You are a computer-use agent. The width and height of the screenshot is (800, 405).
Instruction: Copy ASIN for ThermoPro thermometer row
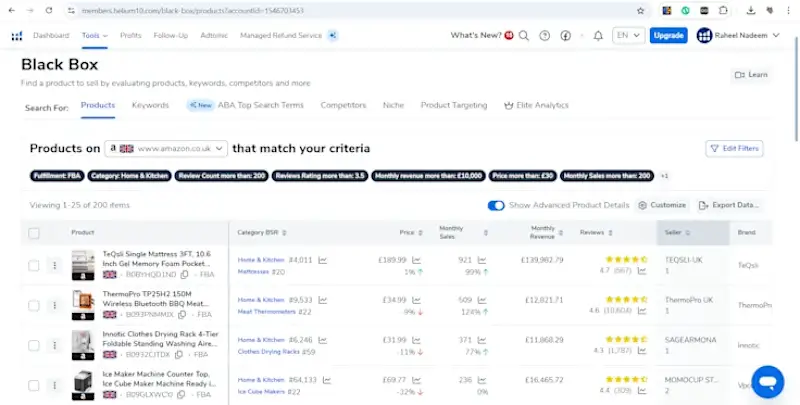point(182,315)
